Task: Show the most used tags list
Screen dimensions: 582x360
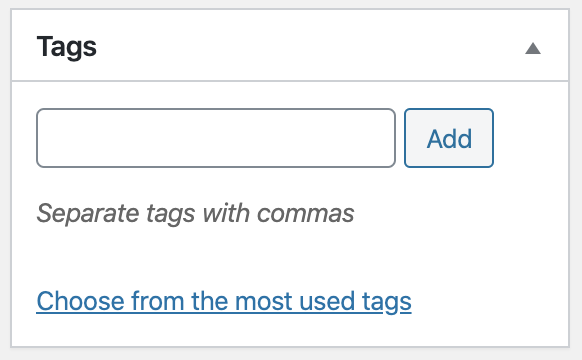Action: click(x=224, y=301)
